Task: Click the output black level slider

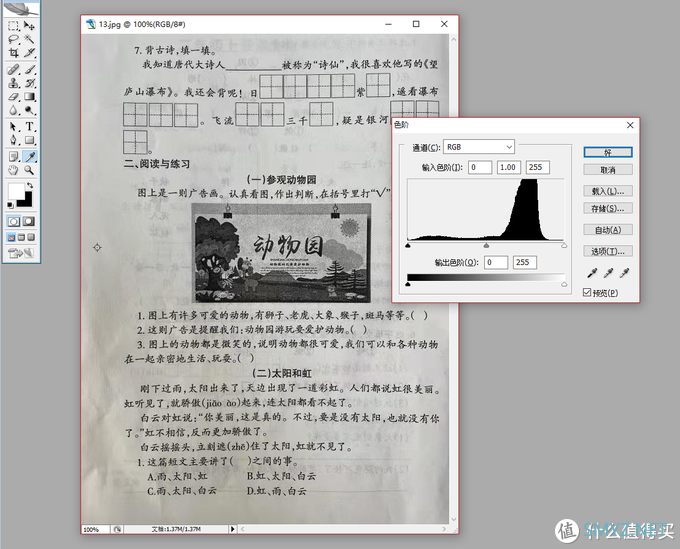Action: [408, 284]
